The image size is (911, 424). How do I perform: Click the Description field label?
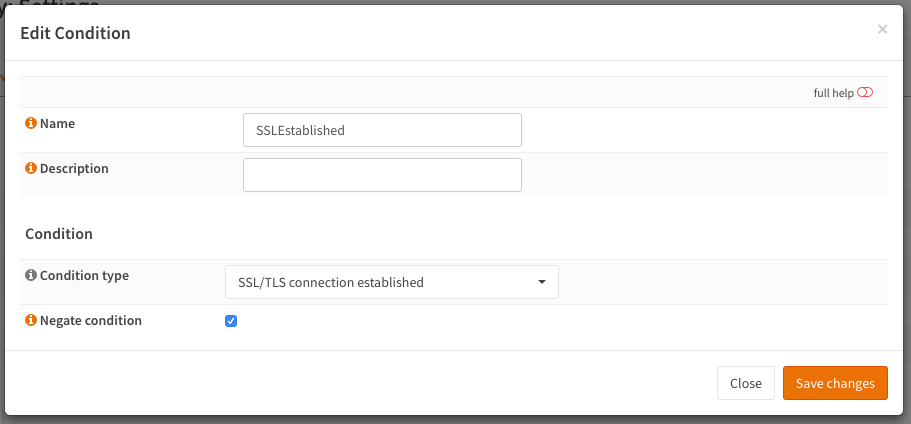(74, 168)
